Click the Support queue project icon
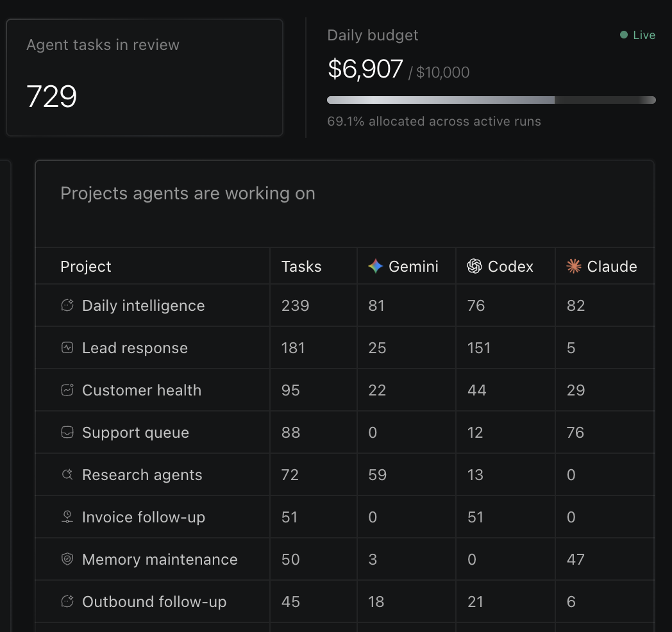The width and height of the screenshot is (672, 632). [x=67, y=432]
